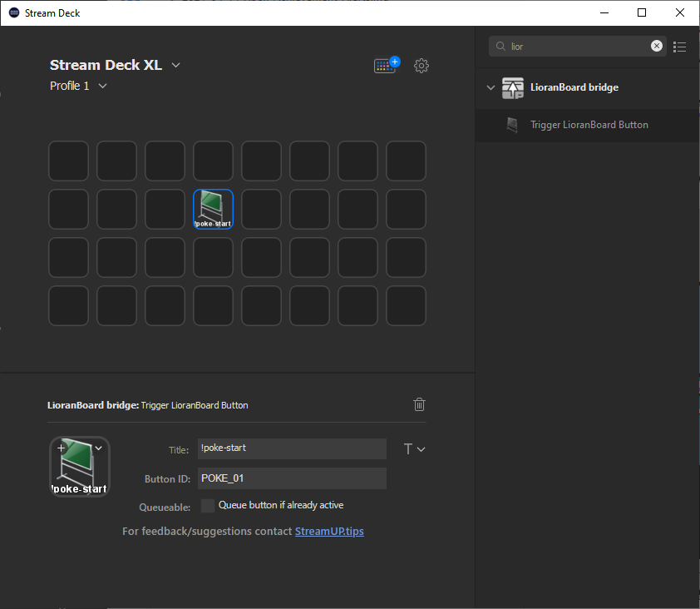Maximize the Stream Deck window
This screenshot has height=609, width=700.
click(x=642, y=13)
